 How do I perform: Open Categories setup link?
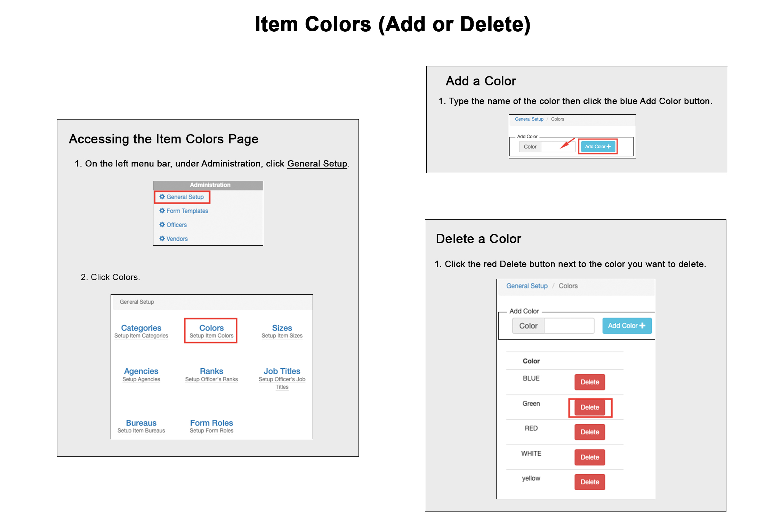click(x=141, y=328)
